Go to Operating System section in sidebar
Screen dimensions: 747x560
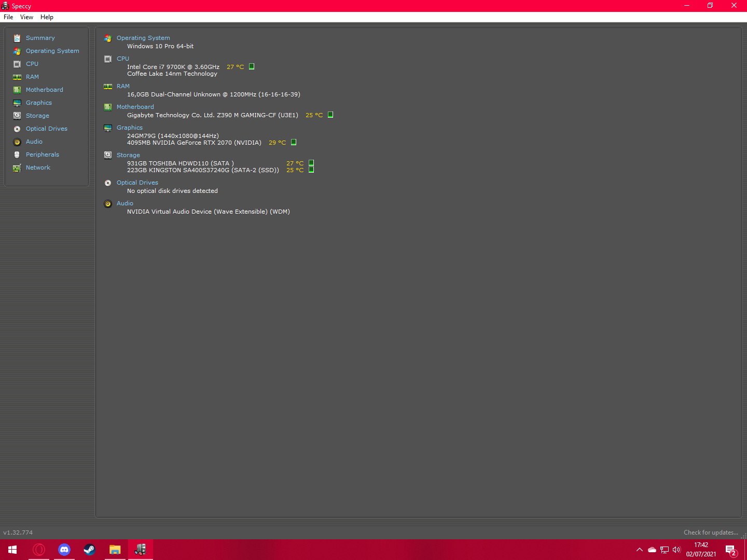click(x=52, y=51)
